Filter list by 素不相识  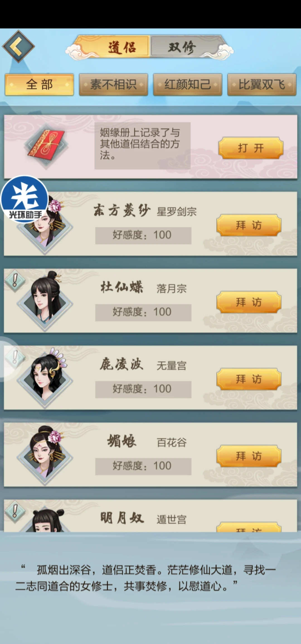click(113, 85)
